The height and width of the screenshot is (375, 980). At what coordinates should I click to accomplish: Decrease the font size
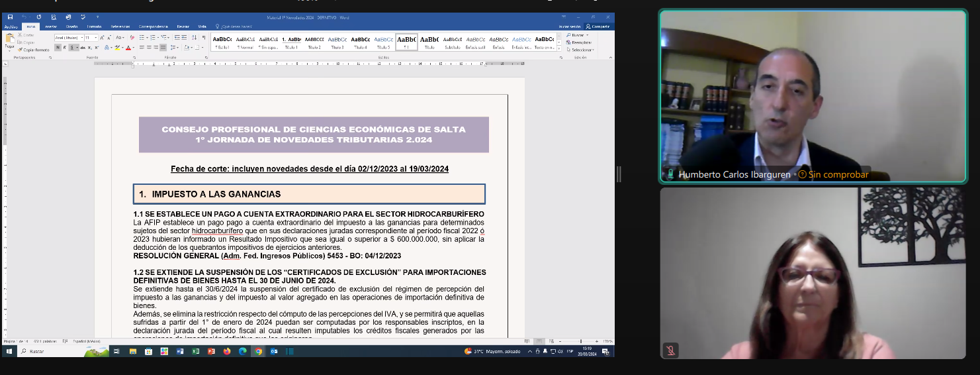click(x=109, y=38)
